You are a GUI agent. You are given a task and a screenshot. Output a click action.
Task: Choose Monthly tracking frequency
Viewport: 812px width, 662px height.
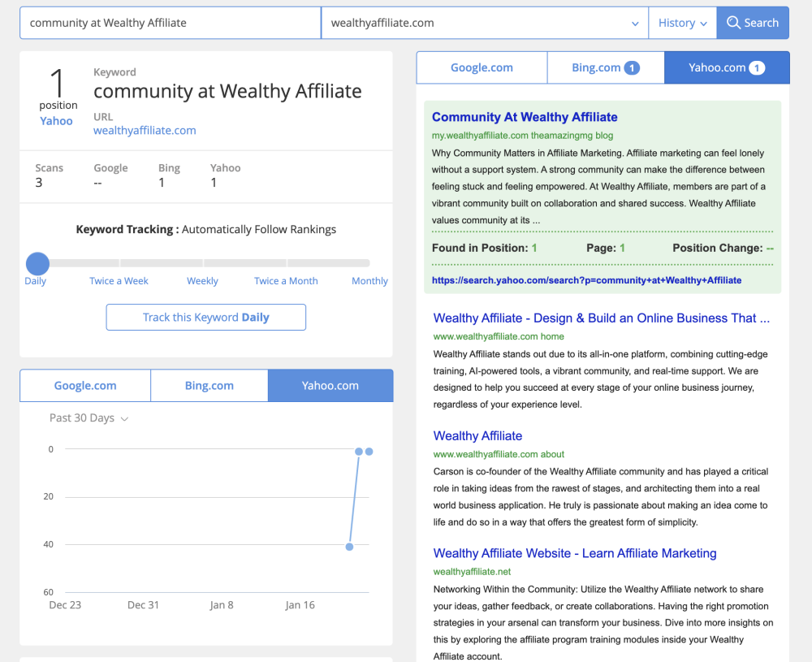(x=369, y=281)
